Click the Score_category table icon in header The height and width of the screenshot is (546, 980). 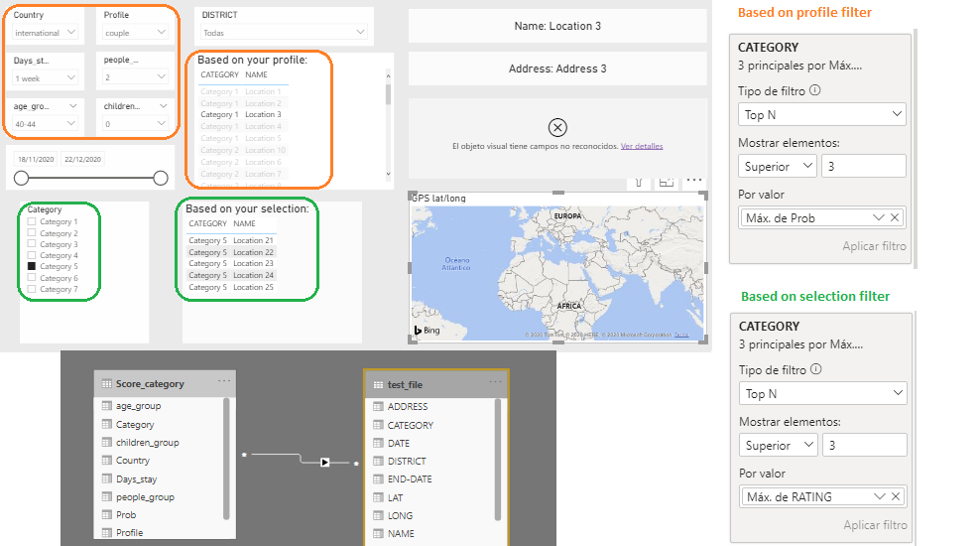[107, 384]
